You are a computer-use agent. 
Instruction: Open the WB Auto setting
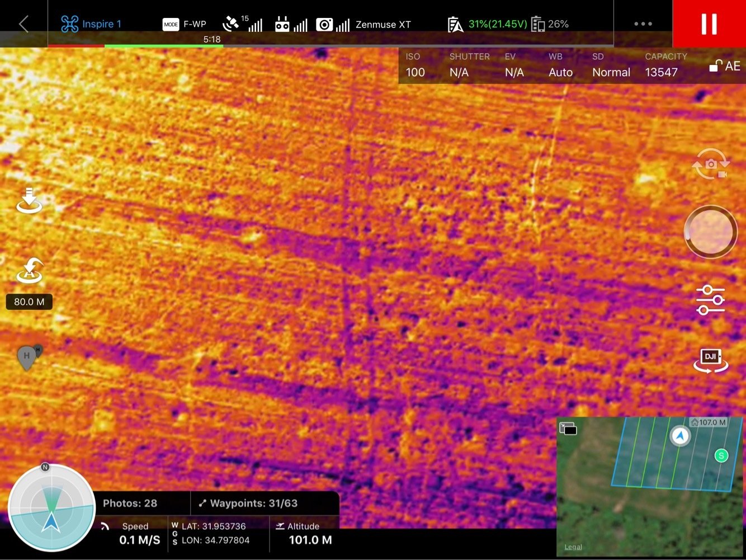click(560, 65)
